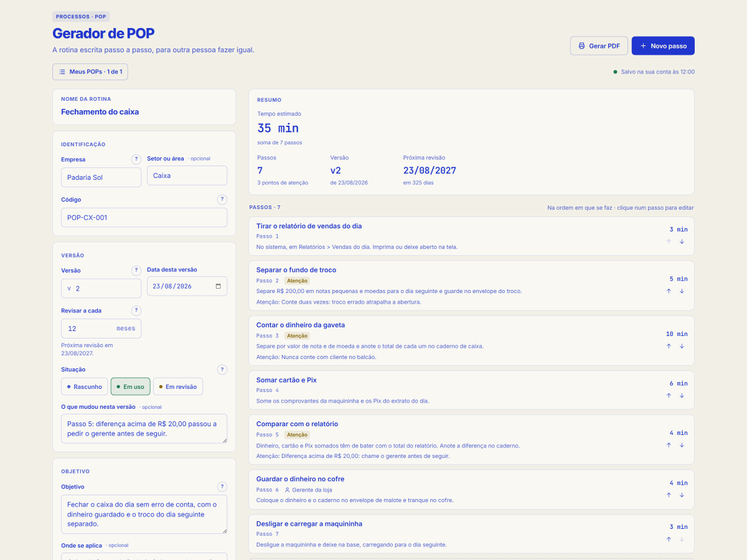Edit the version number field
The width and height of the screenshot is (747, 560).
(x=101, y=289)
